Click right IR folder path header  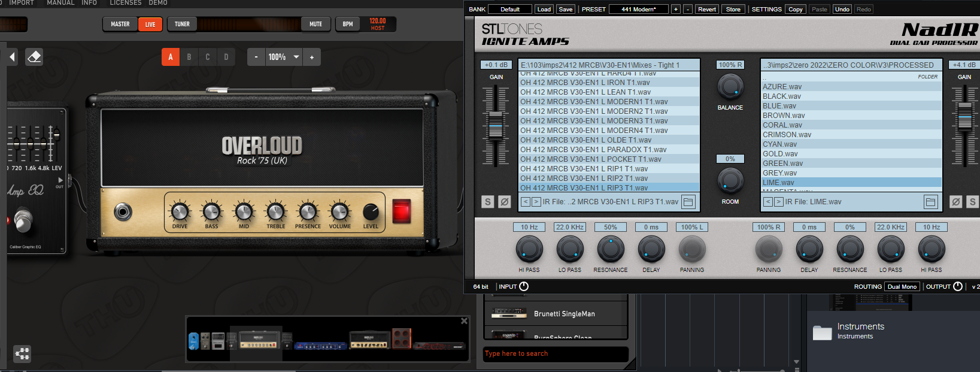[x=851, y=65]
